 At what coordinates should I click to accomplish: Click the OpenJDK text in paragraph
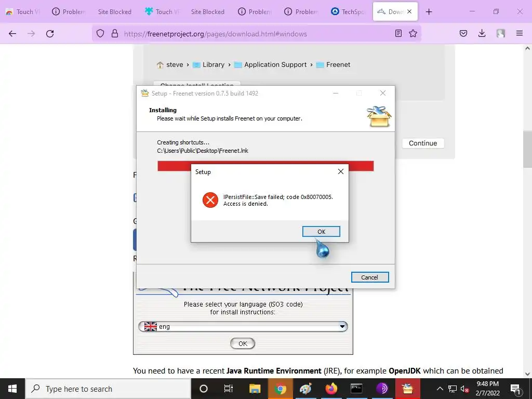coord(405,370)
